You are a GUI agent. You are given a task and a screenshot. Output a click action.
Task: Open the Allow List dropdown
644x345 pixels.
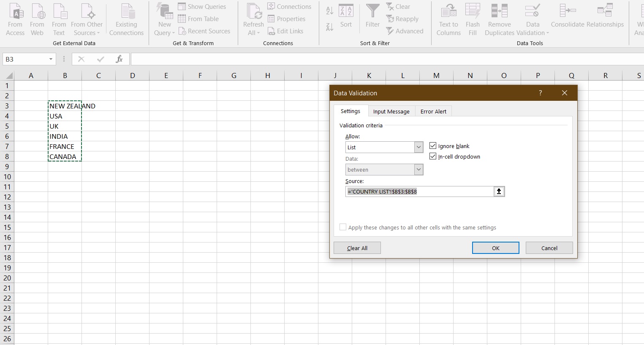tap(418, 147)
